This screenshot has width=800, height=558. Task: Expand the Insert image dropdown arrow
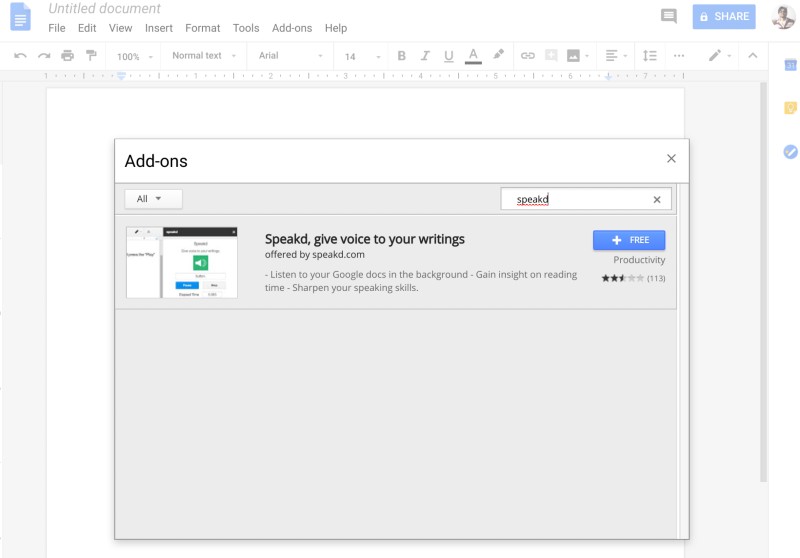click(587, 56)
